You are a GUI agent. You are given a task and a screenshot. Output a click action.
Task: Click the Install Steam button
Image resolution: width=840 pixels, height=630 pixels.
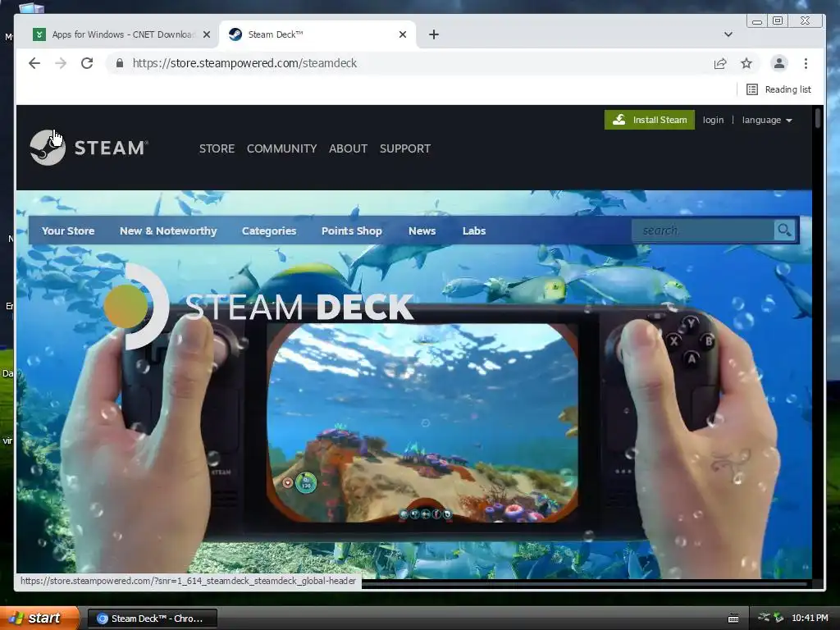tap(650, 120)
